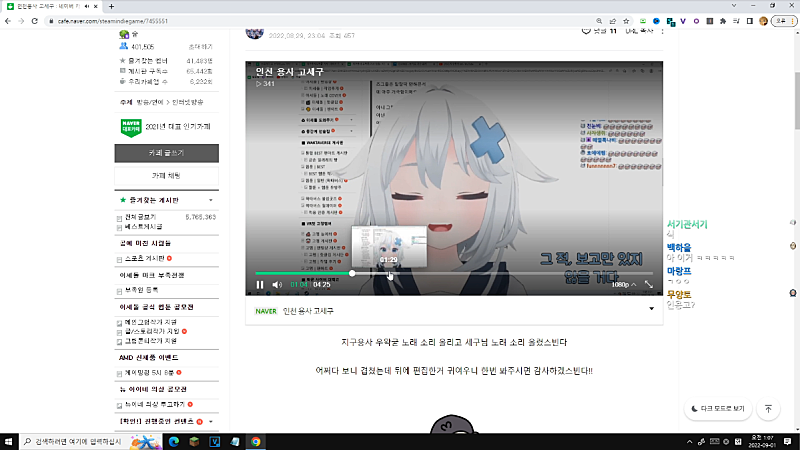
Task: Click the 인터넷방송 category link
Action: point(188,102)
